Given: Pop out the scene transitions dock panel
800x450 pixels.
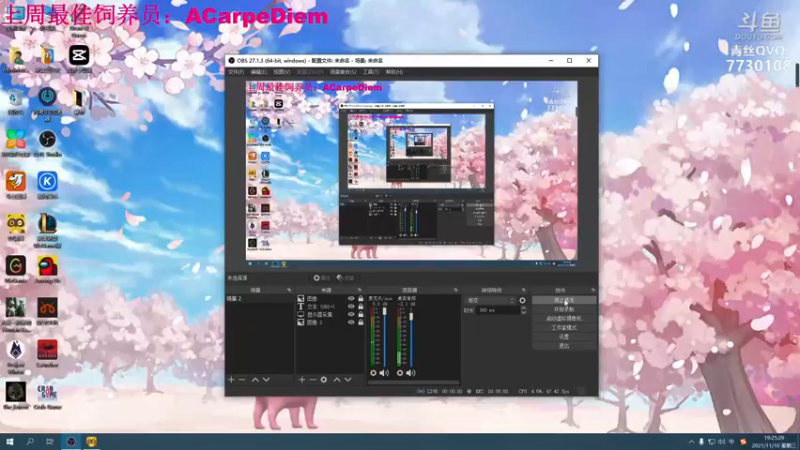Looking at the screenshot, I should tap(523, 290).
